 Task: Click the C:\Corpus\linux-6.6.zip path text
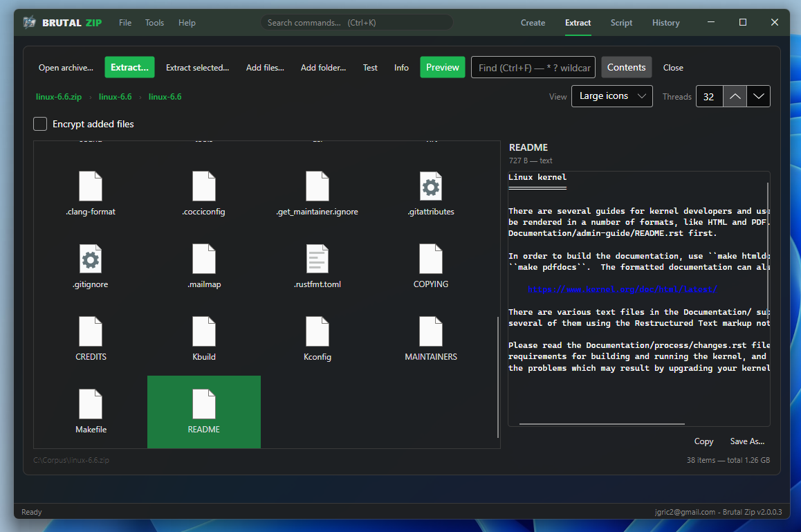[x=71, y=460]
